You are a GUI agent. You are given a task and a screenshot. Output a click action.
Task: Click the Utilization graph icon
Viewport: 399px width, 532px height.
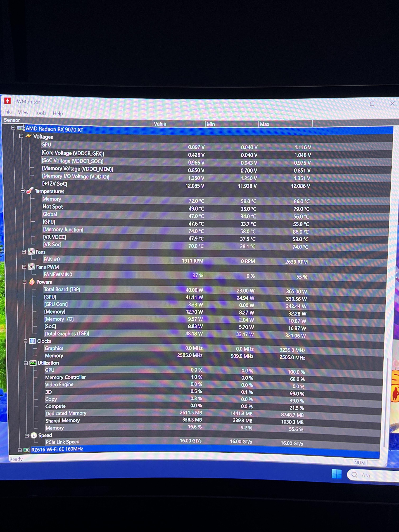(33, 363)
